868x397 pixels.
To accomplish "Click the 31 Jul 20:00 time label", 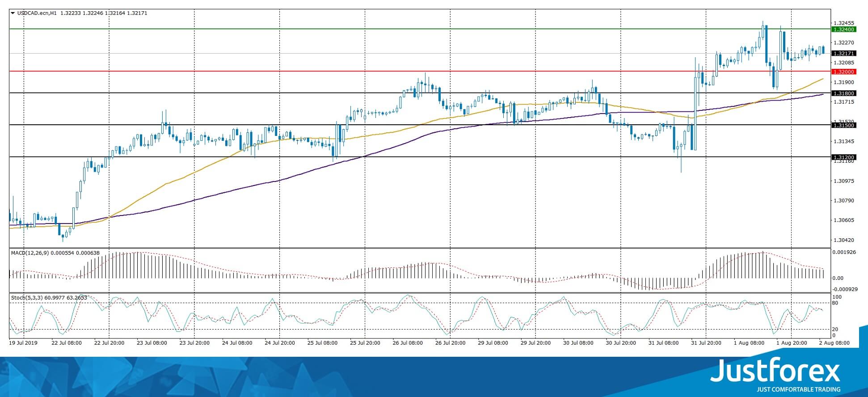I will click(x=706, y=343).
